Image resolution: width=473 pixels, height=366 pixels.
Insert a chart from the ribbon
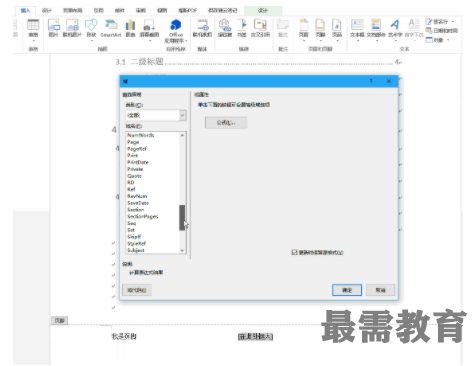130,28
